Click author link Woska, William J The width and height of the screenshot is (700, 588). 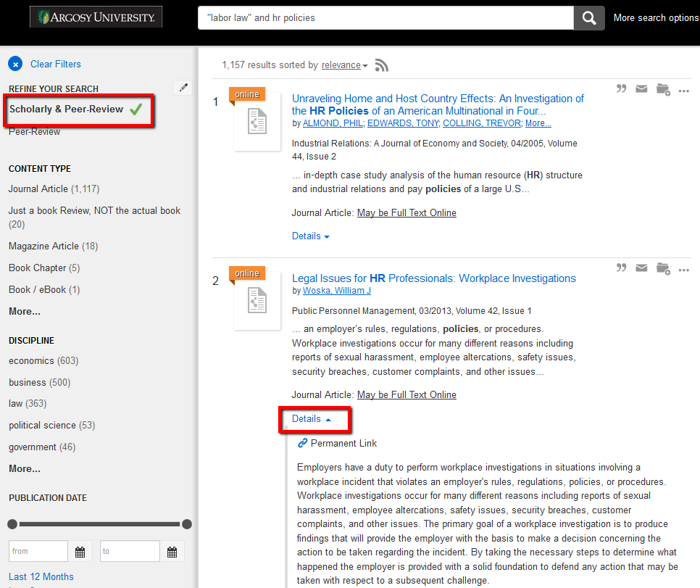(x=337, y=291)
